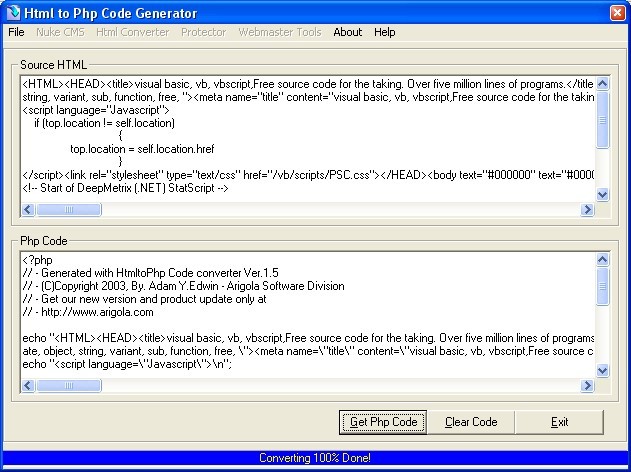Click the Clear Code button
Image resolution: width=631 pixels, height=472 pixels.
[x=471, y=422]
